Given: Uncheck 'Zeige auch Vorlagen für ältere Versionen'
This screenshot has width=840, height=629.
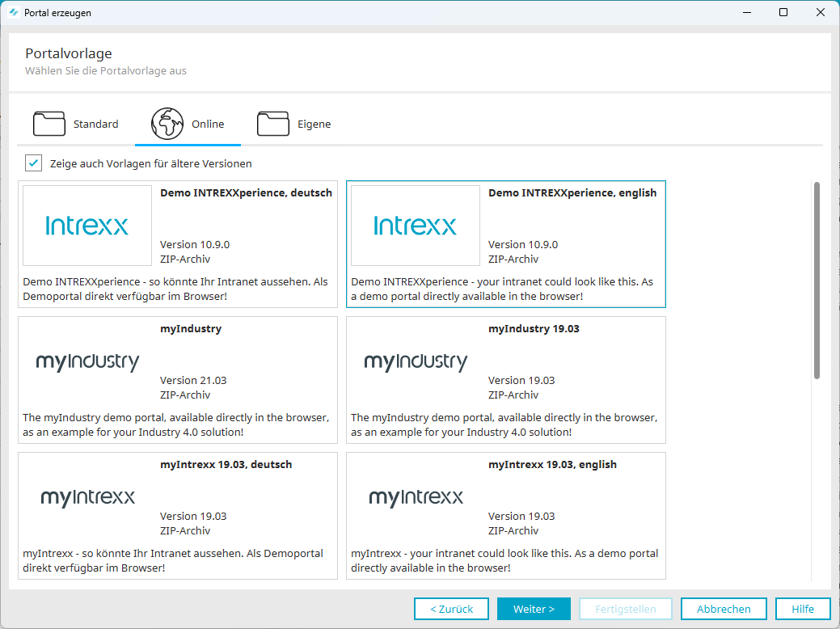Looking at the screenshot, I should pyautogui.click(x=33, y=163).
